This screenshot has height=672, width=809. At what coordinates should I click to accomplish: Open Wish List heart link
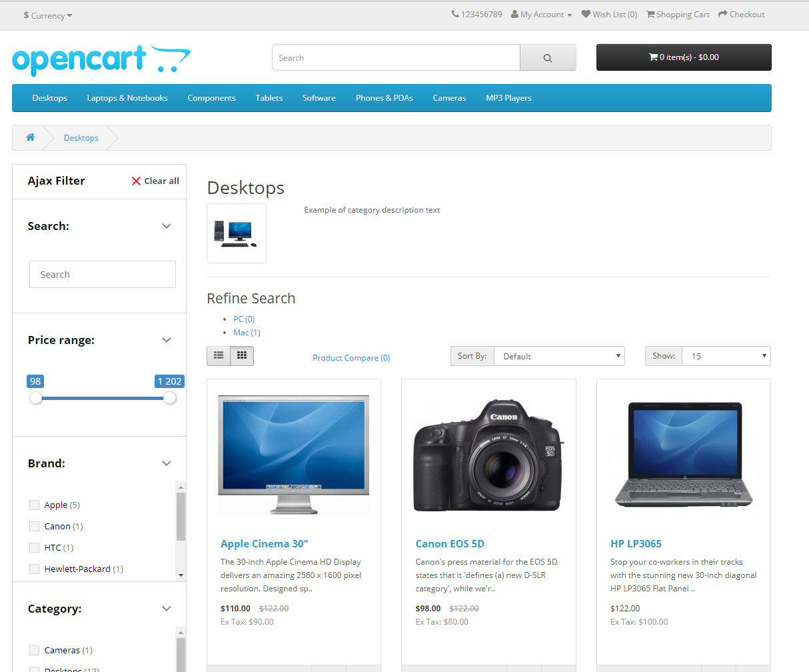pos(608,15)
